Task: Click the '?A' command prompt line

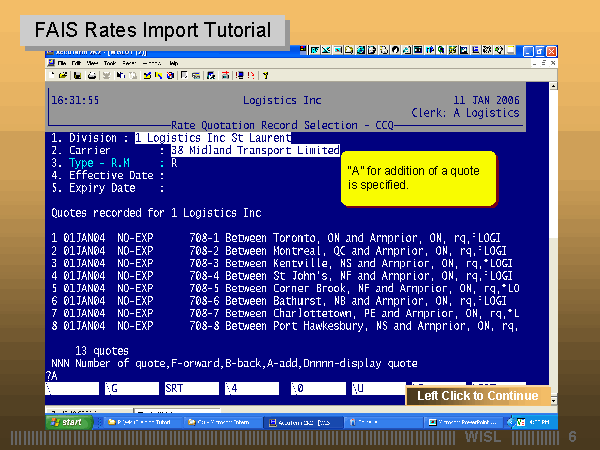Action: tap(52, 376)
